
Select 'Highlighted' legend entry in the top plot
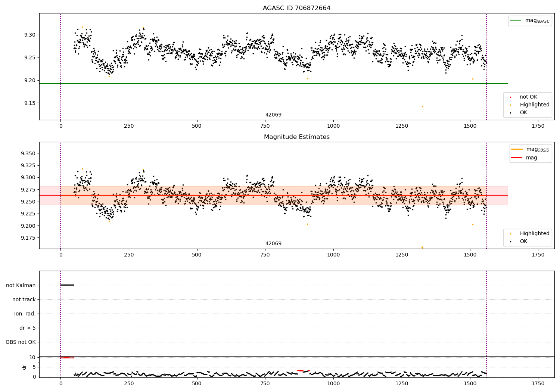point(535,105)
